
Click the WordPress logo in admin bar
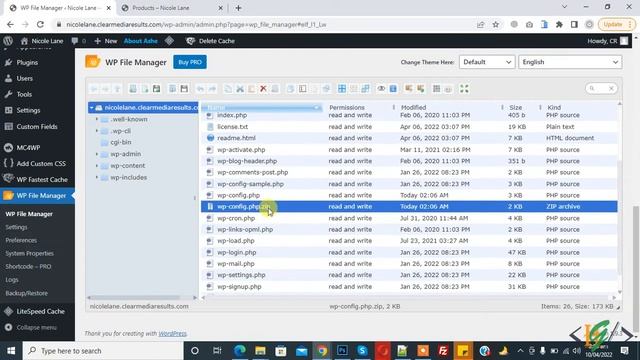click(x=8, y=41)
